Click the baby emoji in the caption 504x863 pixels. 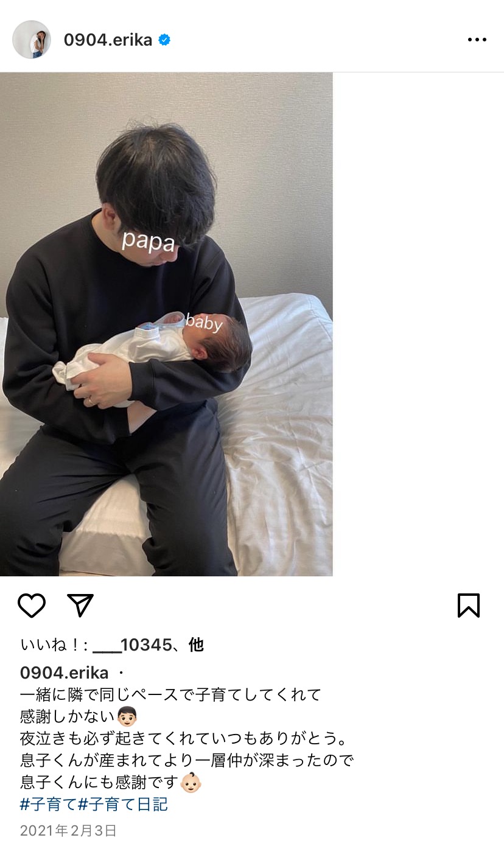click(x=191, y=782)
